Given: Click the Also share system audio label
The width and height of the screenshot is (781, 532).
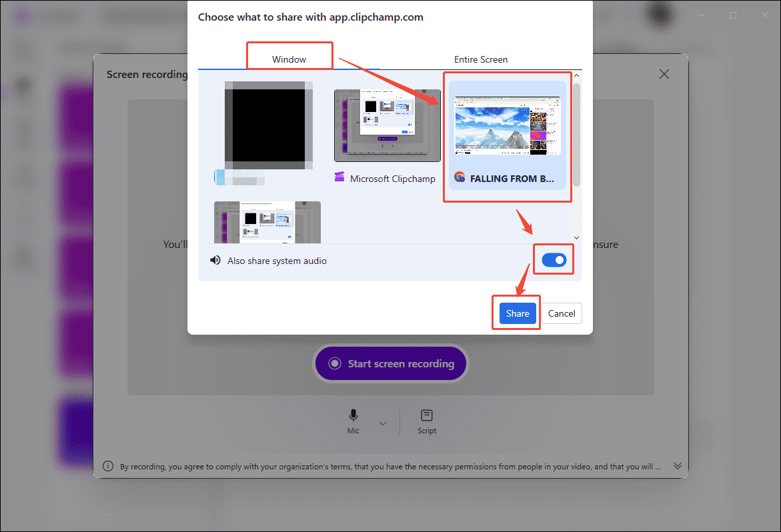Looking at the screenshot, I should pos(277,261).
